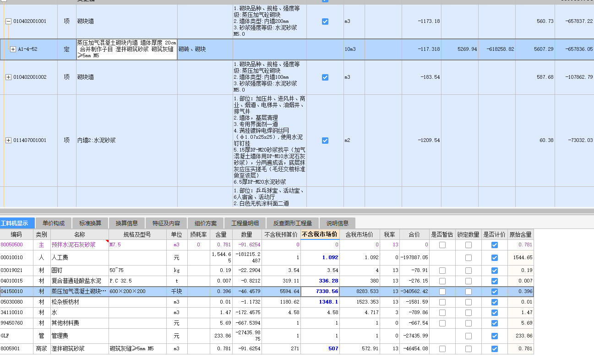This screenshot has width=594, height=364.
Task: Select the 砌砖、砌块 cell in A1-4-52 row
Action: pyautogui.click(x=205, y=49)
